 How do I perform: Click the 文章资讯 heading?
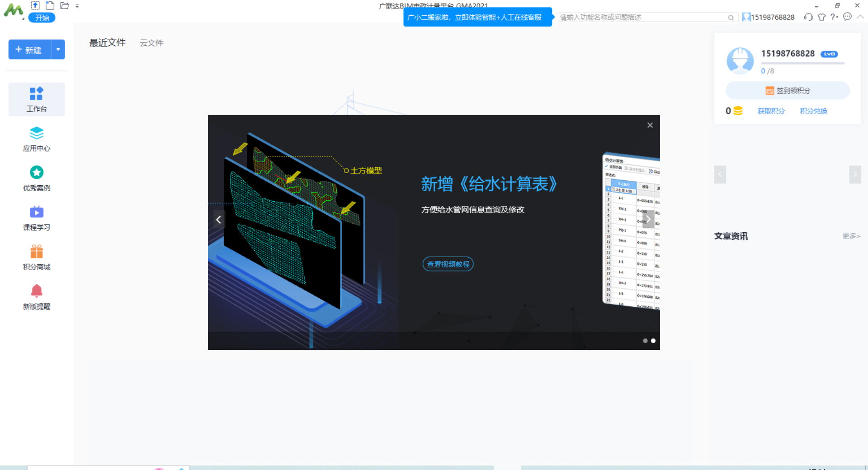pos(731,236)
